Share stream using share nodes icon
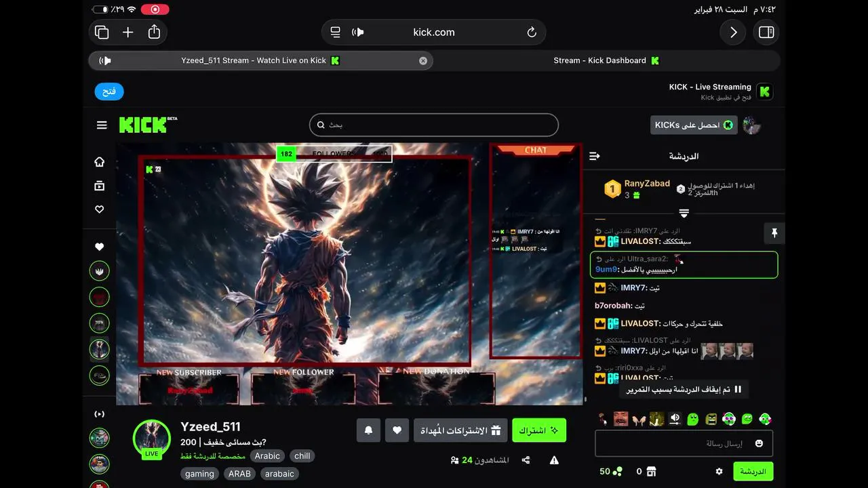The image size is (868, 488). (x=526, y=460)
